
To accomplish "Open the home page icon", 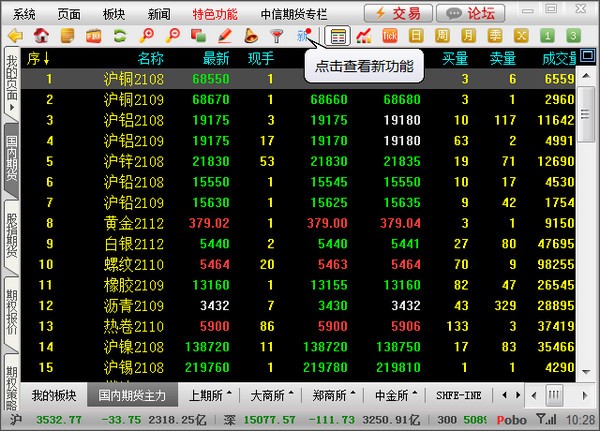I will 41,36.
